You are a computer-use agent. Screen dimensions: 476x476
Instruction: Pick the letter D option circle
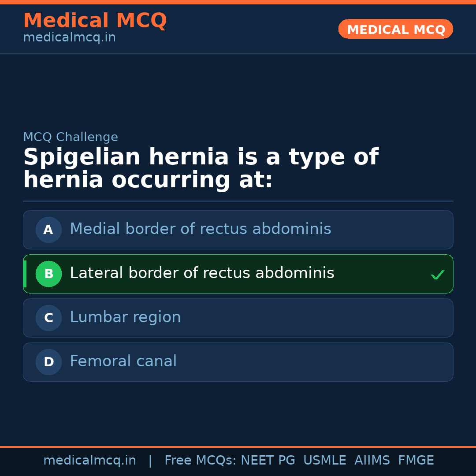(48, 362)
